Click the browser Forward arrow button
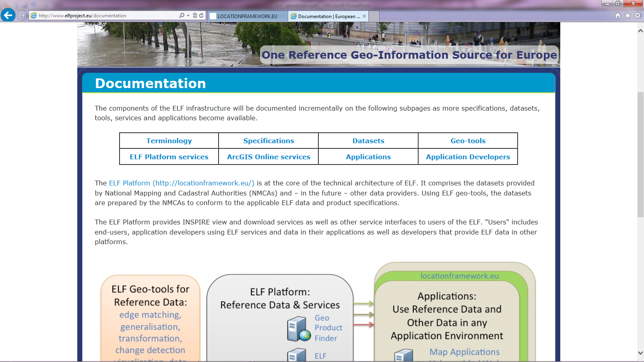Viewport: 644px width, 362px height. 22,15
